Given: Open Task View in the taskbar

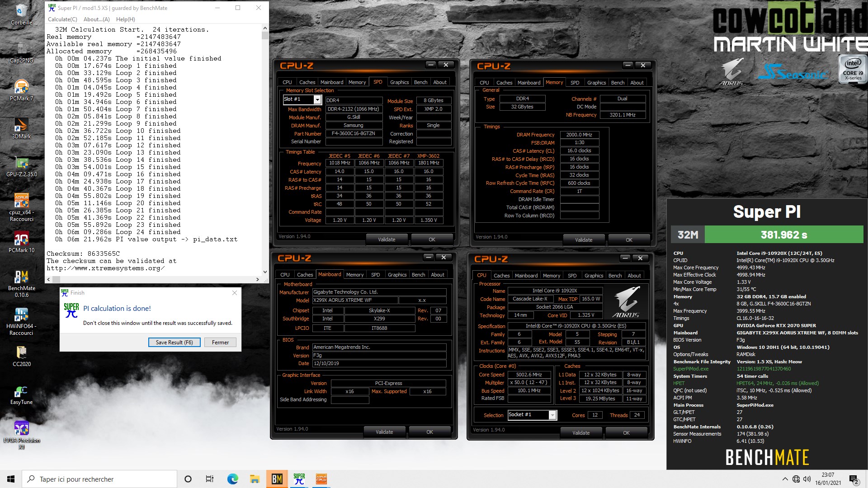Looking at the screenshot, I should [x=210, y=479].
